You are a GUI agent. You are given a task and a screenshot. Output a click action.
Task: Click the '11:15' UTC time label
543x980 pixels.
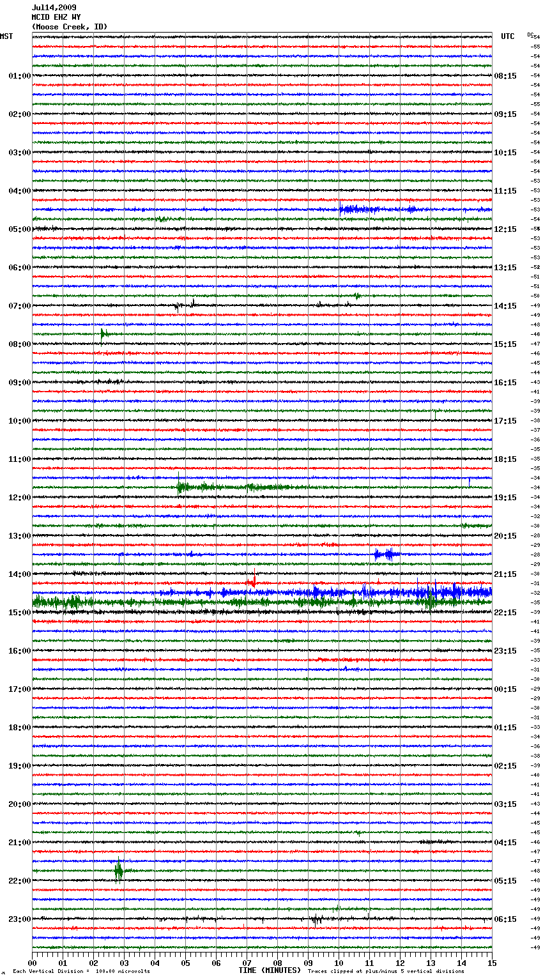(505, 191)
